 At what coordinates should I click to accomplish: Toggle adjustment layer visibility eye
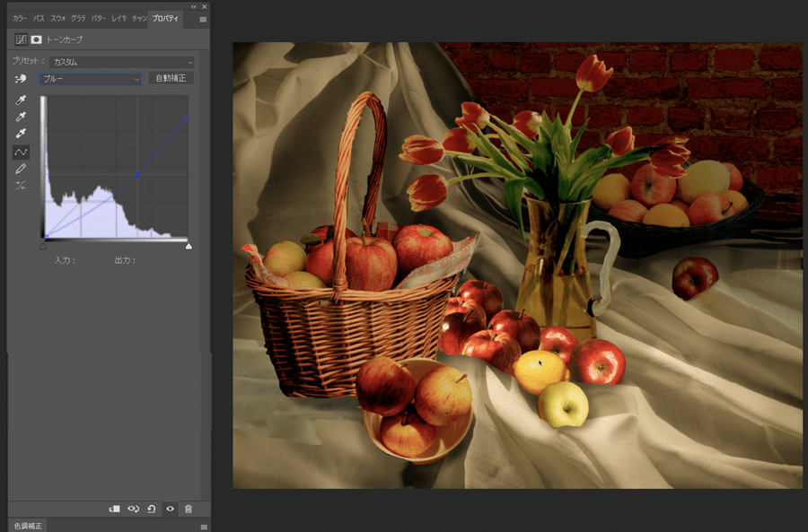pos(170,509)
